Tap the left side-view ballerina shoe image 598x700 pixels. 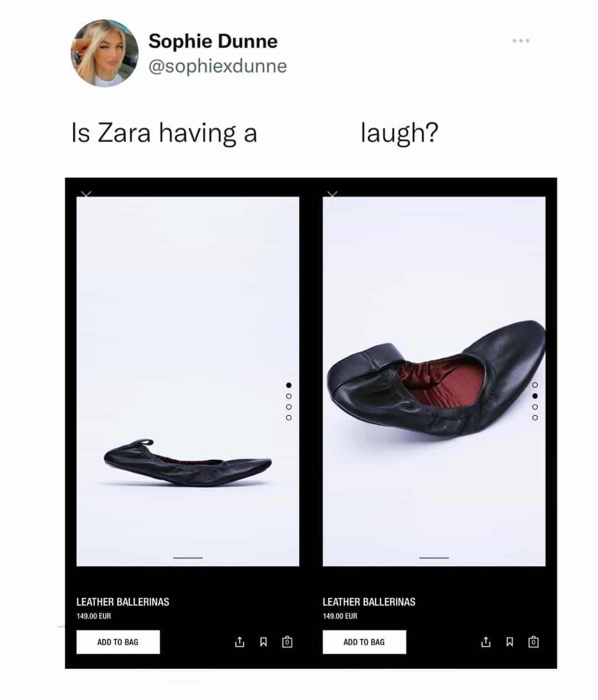click(188, 463)
